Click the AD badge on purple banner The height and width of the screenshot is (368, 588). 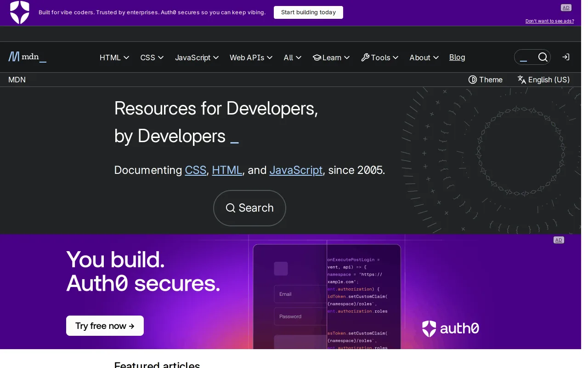coord(559,240)
